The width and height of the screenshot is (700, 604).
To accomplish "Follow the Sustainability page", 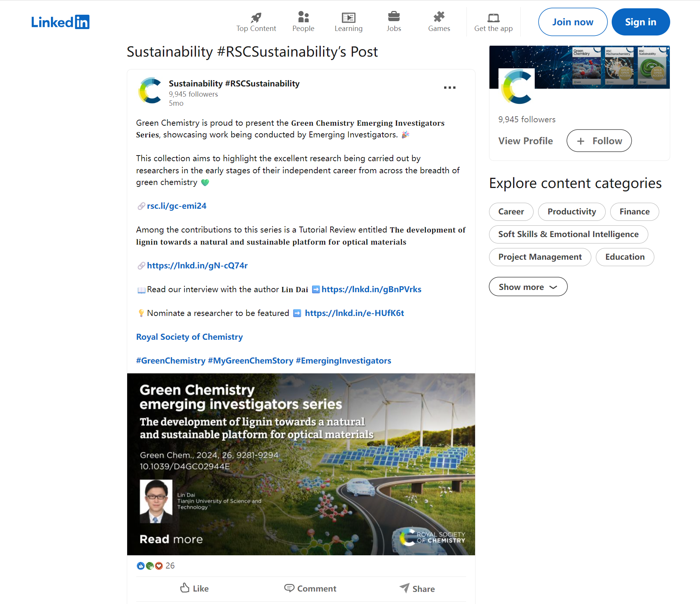I will [x=599, y=141].
